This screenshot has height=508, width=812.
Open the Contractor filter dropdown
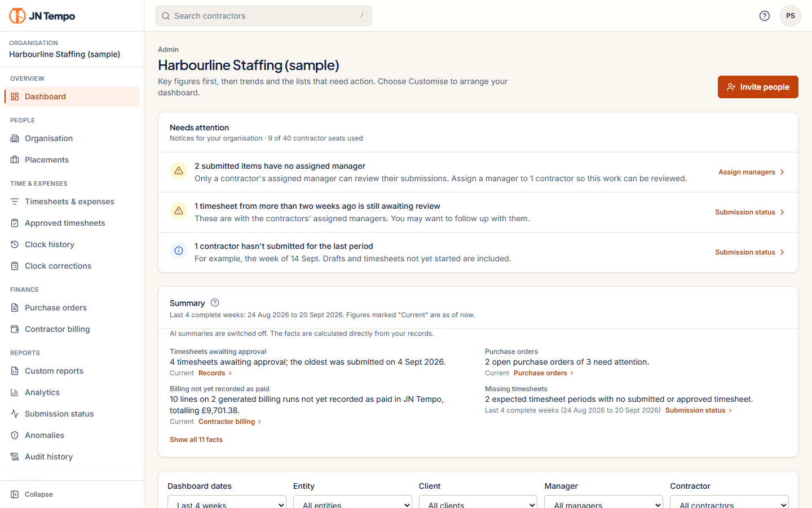[x=729, y=502]
